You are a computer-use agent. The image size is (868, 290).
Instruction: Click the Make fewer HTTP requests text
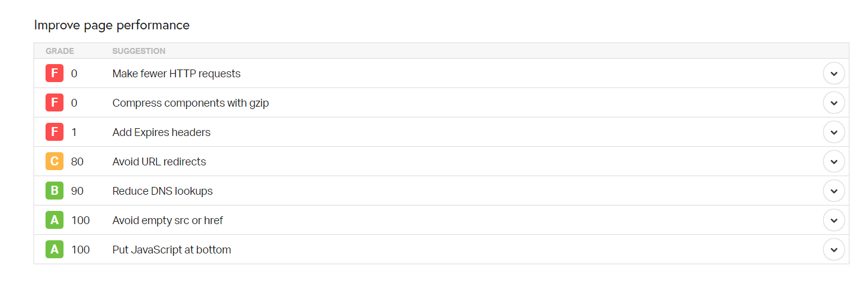[176, 74]
